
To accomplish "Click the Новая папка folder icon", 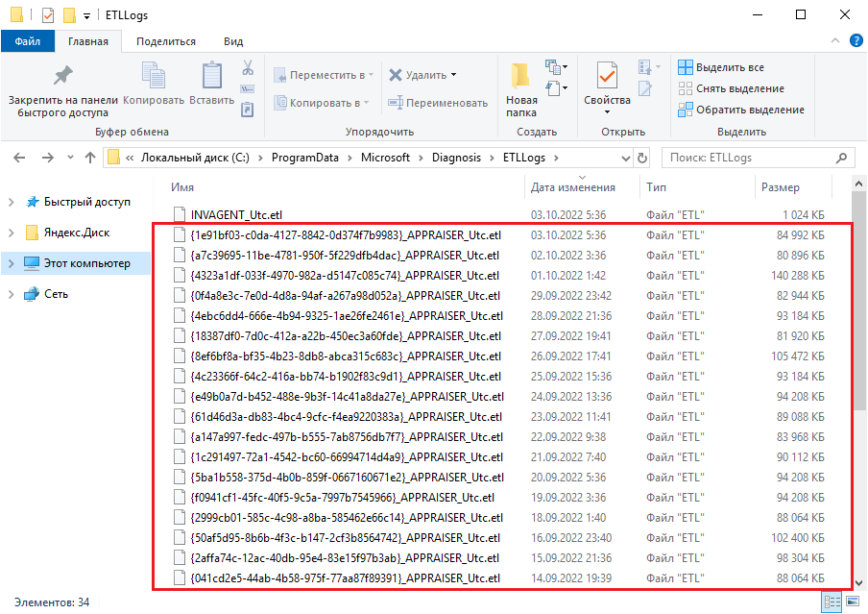I will coord(521,76).
